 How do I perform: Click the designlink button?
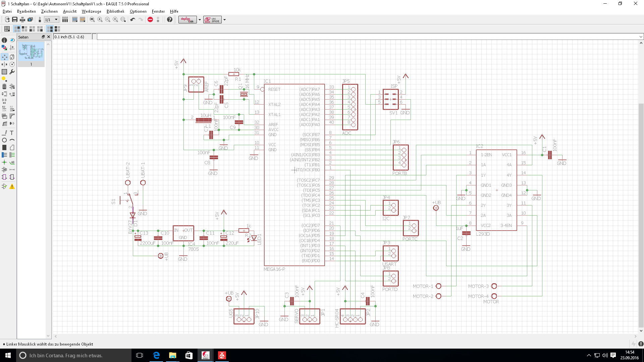[x=187, y=19]
